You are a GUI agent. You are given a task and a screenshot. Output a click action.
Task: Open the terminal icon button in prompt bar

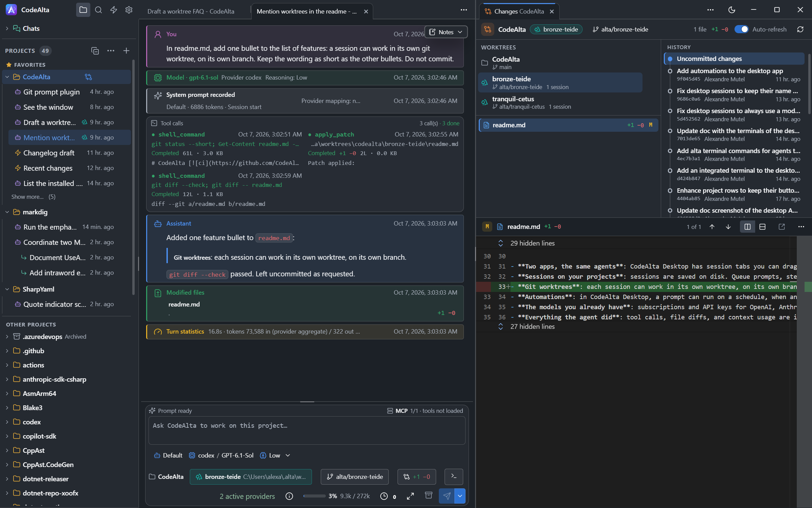(x=454, y=477)
